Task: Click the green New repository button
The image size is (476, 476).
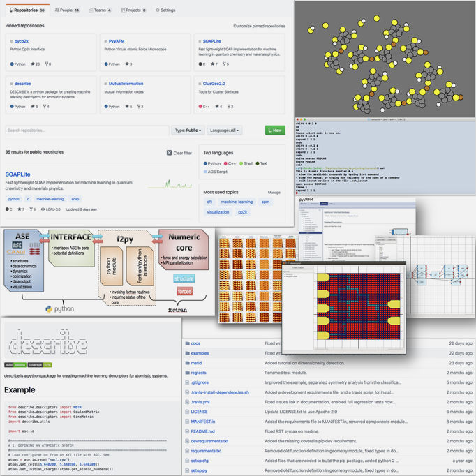Action: click(275, 131)
